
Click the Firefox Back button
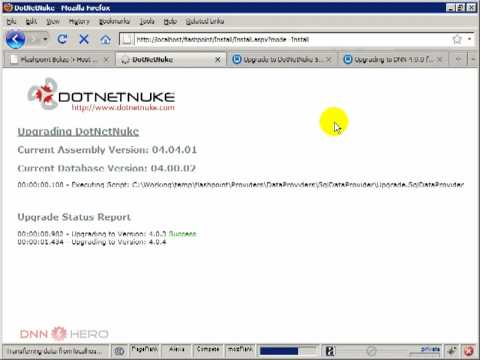coord(15,39)
